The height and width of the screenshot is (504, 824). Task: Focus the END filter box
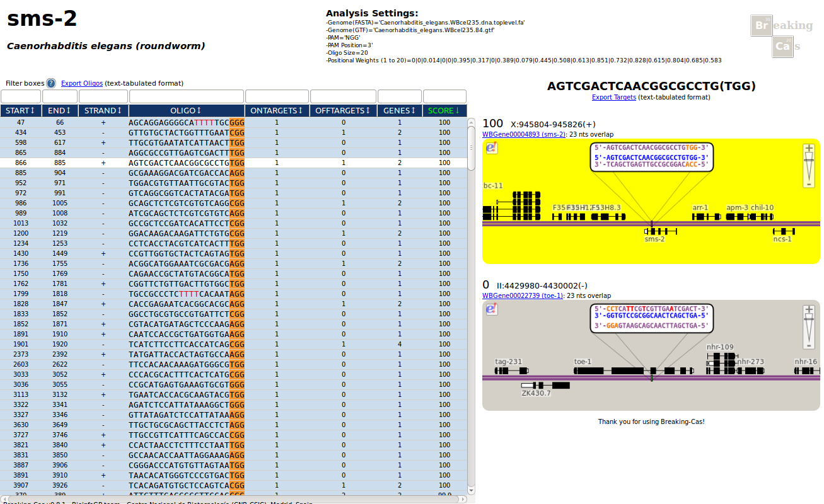click(60, 96)
